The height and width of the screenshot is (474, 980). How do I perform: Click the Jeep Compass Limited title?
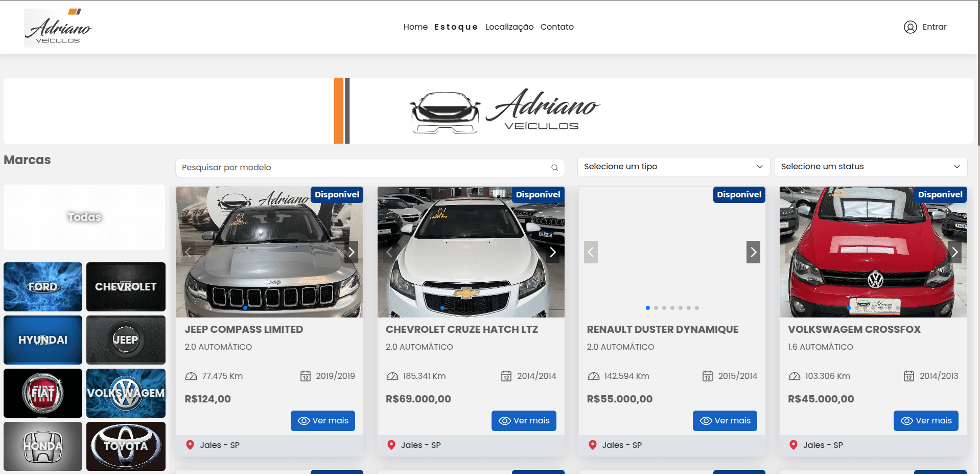[244, 330]
